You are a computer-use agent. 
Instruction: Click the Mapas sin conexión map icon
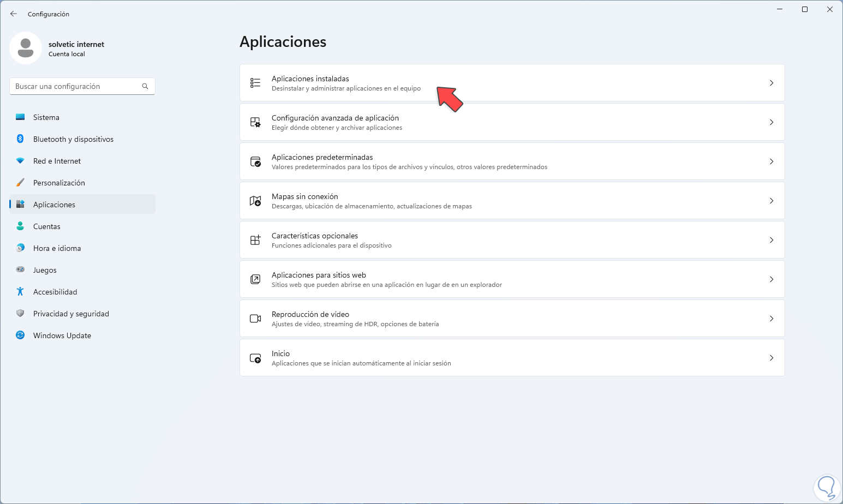click(255, 201)
